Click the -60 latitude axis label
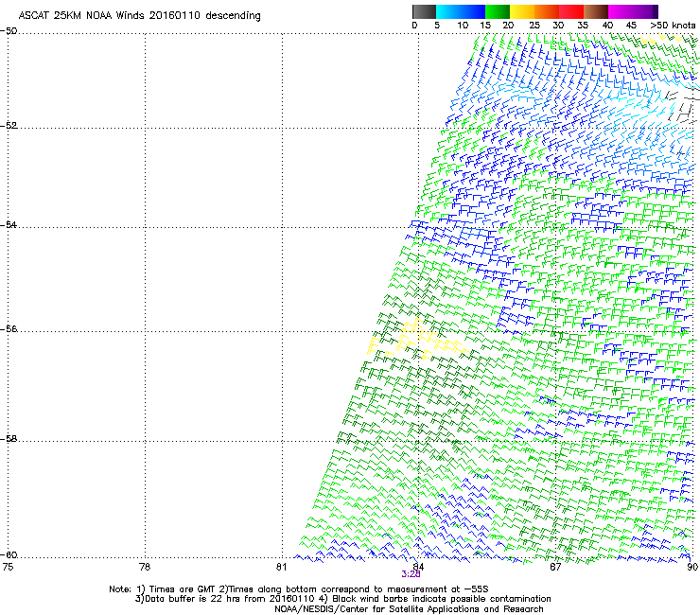Image resolution: width=700 pixels, height=615 pixels. tap(9, 554)
